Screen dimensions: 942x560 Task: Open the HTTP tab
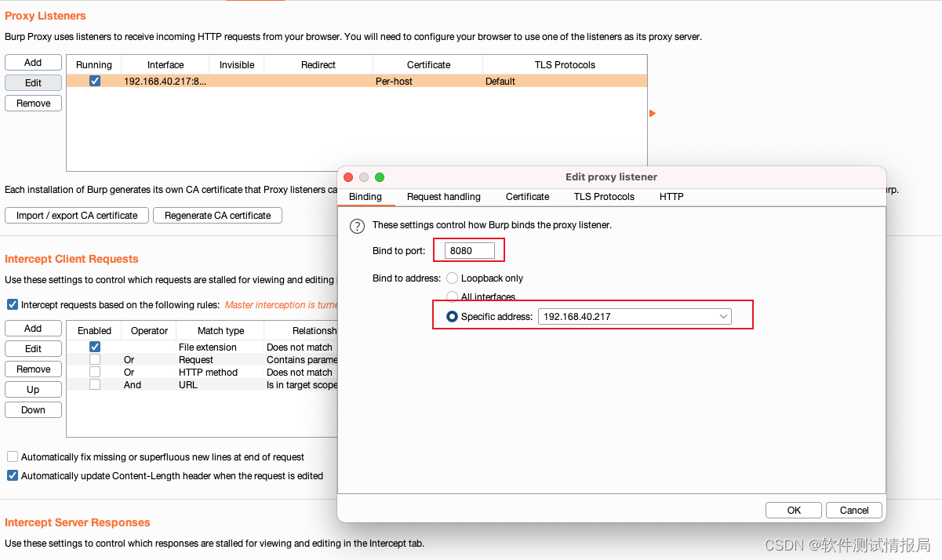[671, 197]
